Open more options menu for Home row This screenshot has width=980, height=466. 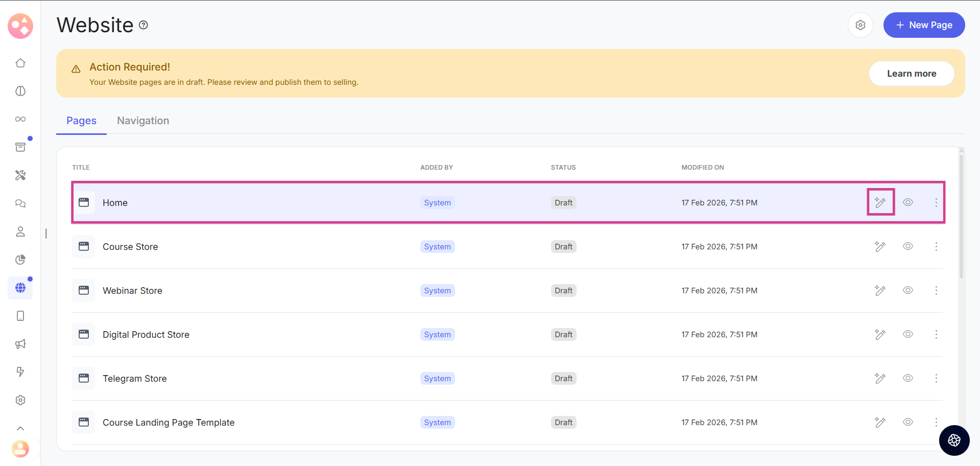click(x=936, y=202)
